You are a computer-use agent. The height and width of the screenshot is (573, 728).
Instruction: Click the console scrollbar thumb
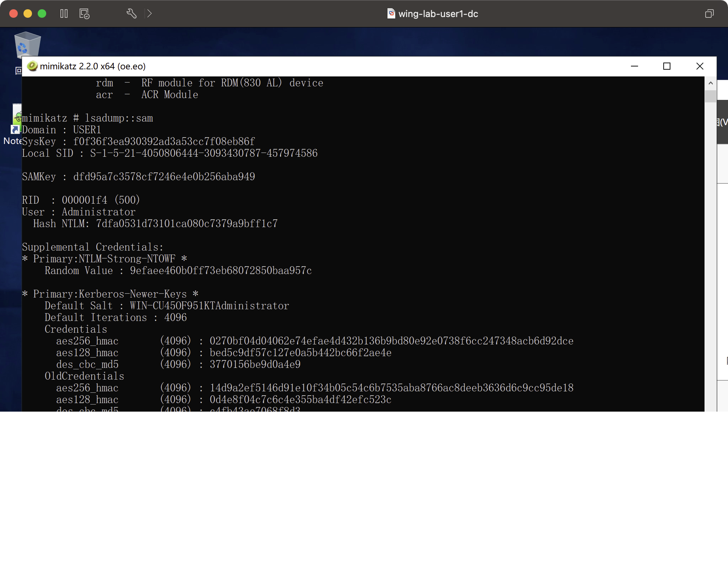point(711,96)
